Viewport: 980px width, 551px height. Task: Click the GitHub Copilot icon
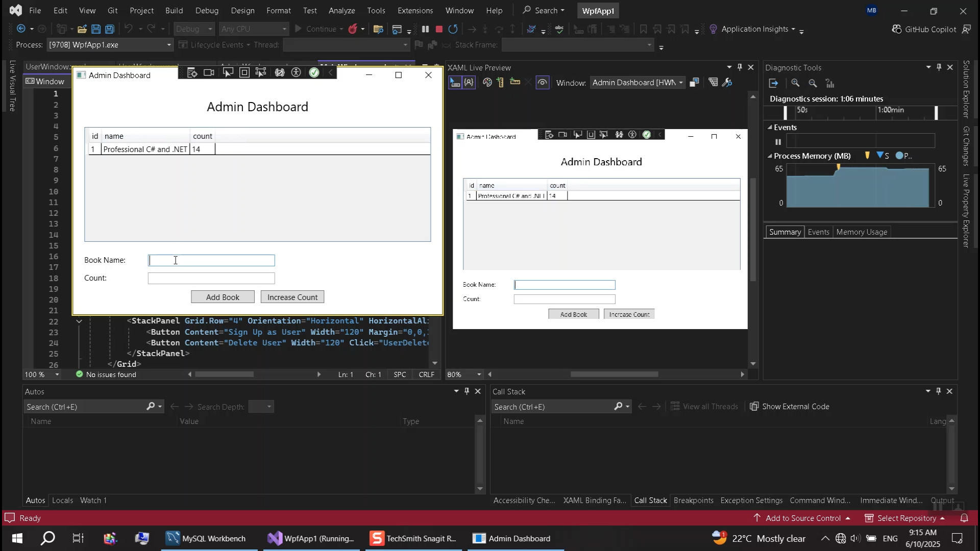pyautogui.click(x=897, y=29)
